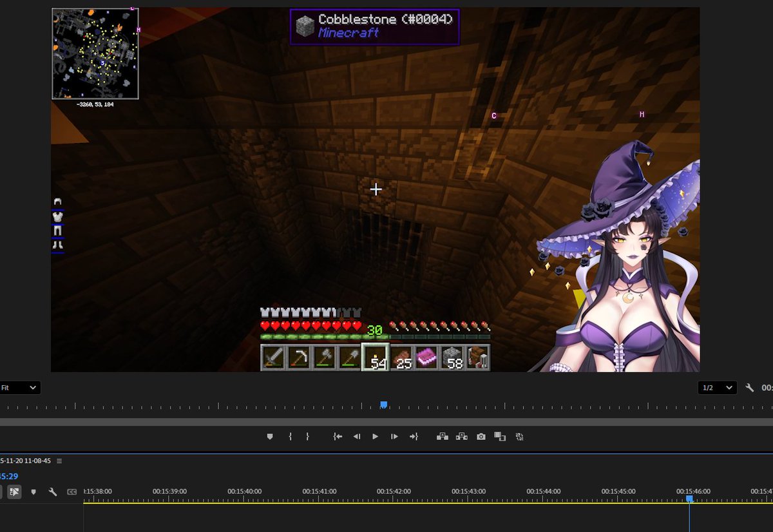Click timeline ruler label 00:15:45:00
This screenshot has width=773, height=532.
click(x=618, y=491)
